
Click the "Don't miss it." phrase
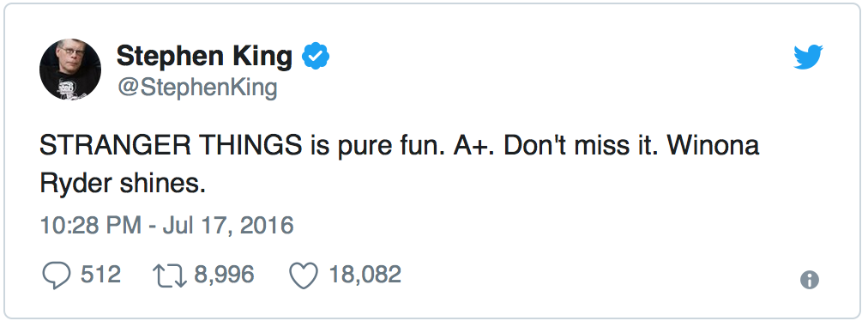[582, 147]
